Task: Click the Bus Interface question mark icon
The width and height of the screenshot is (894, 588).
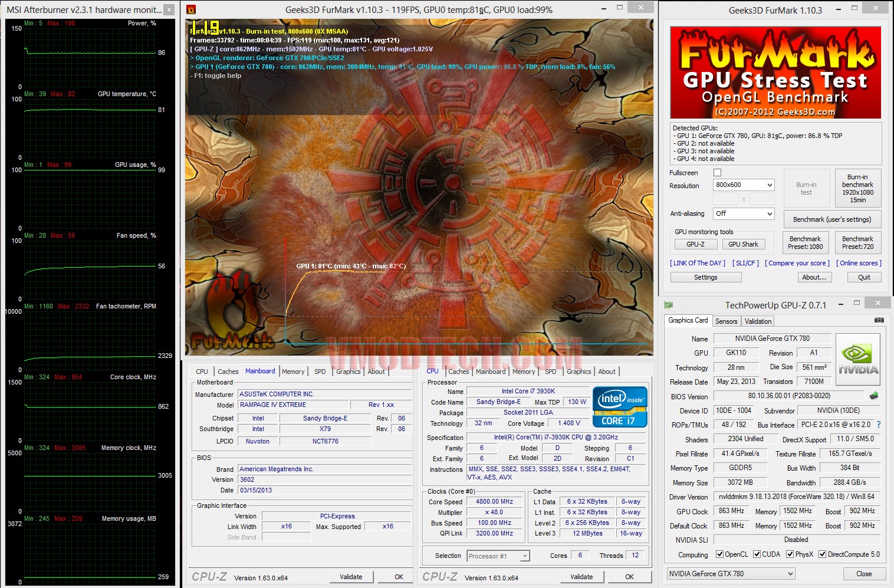Action: tap(879, 425)
